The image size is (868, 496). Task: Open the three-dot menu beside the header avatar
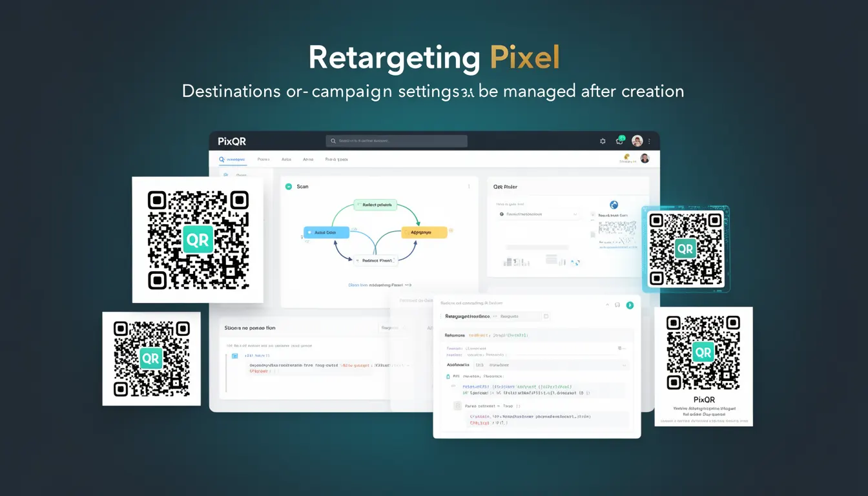coord(649,141)
